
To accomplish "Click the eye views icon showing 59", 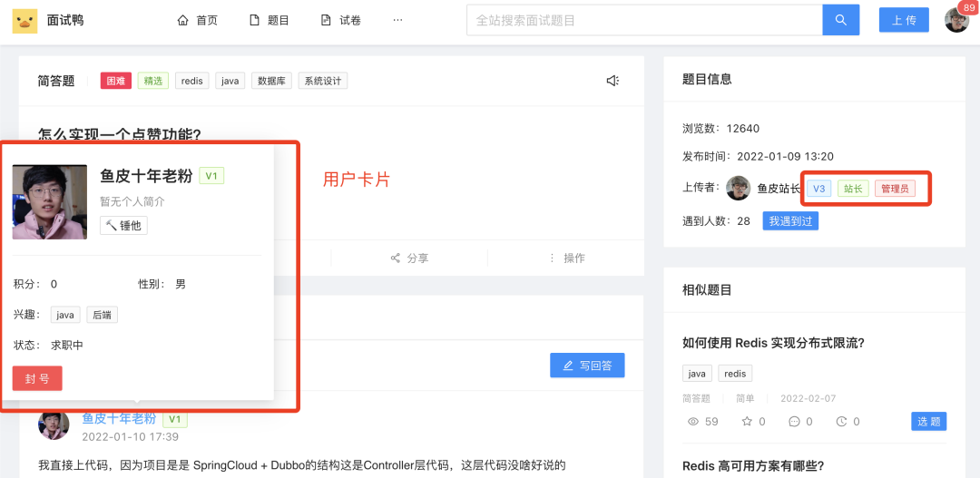I will 694,422.
